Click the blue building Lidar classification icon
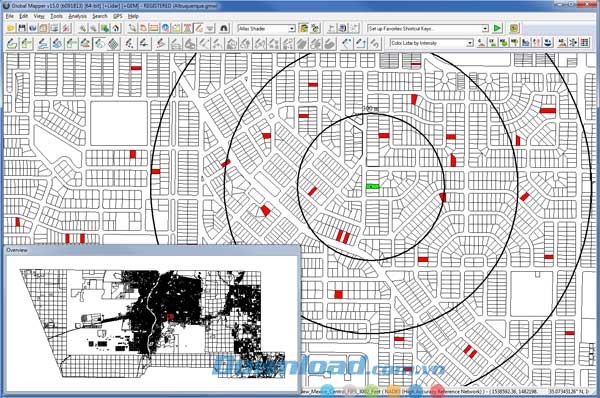600x398 pixels. pos(525,43)
